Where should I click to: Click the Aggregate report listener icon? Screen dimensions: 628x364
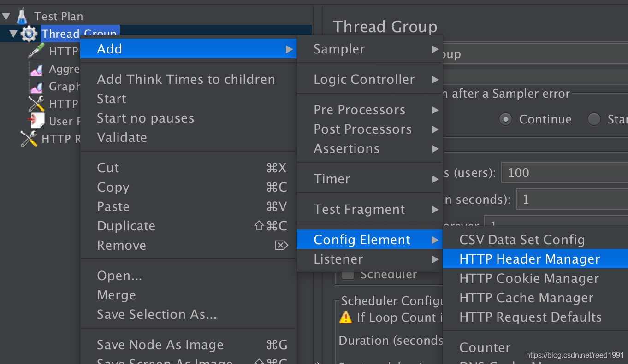36,69
